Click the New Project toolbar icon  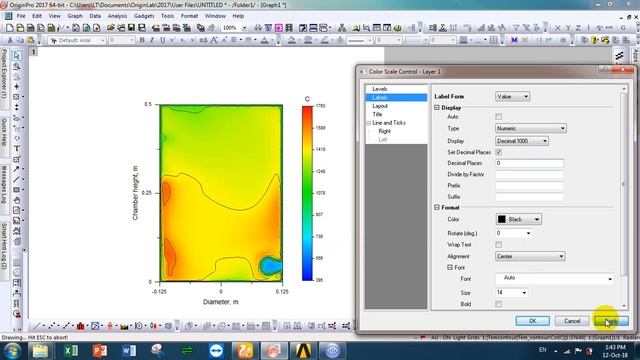coord(10,28)
